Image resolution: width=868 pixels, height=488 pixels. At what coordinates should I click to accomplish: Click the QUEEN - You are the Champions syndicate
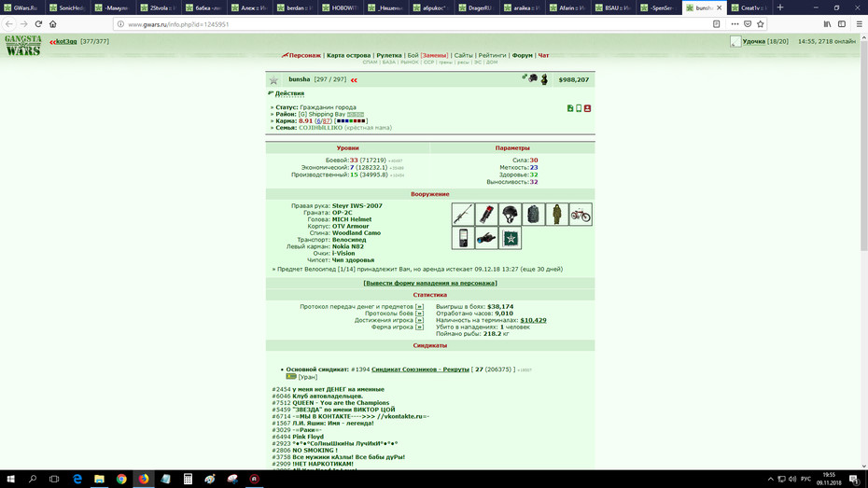coord(341,403)
